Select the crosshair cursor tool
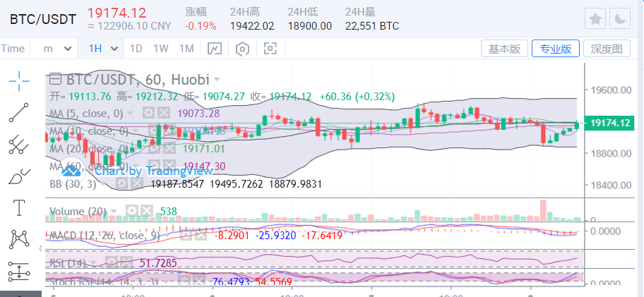 coord(19,81)
